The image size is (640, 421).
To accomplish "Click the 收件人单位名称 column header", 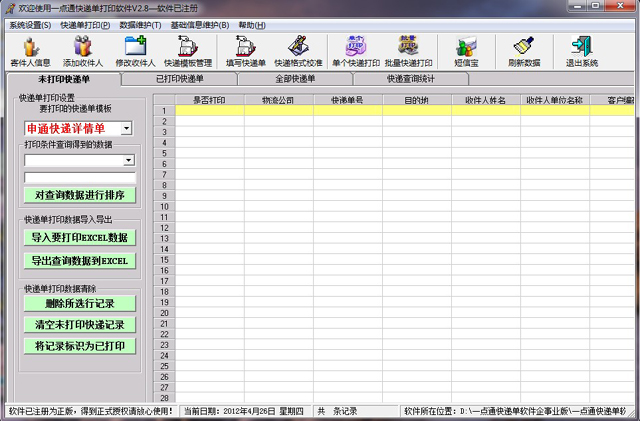I will [554, 100].
